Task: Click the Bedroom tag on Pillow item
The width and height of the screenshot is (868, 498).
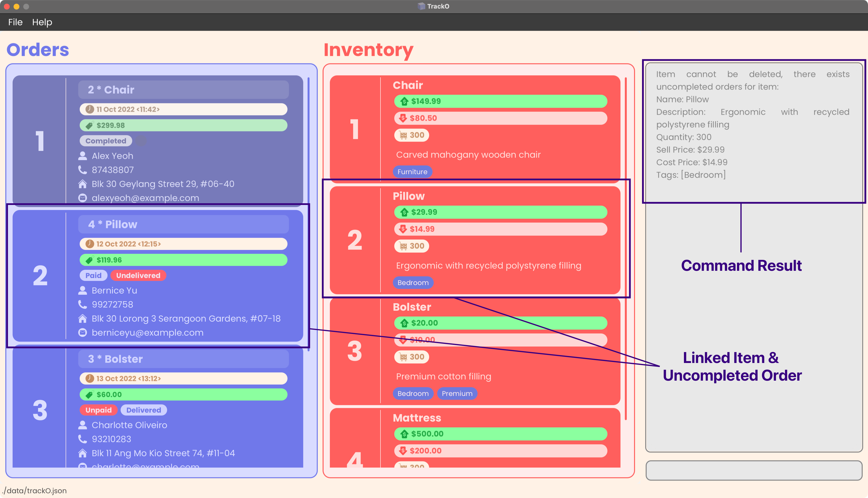Action: click(413, 283)
